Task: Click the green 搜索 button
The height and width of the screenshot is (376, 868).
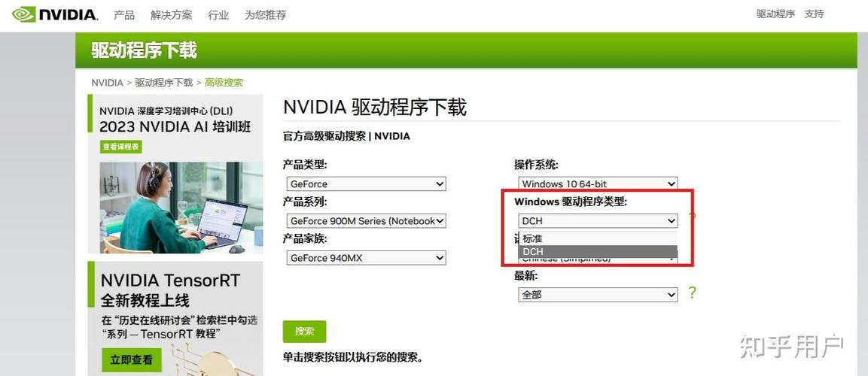Action: coord(304,331)
